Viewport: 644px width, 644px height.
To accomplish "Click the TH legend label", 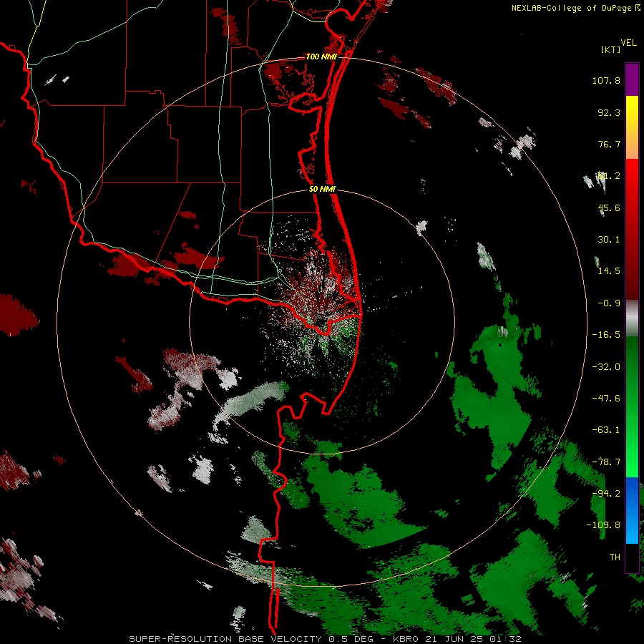I will pyautogui.click(x=615, y=557).
